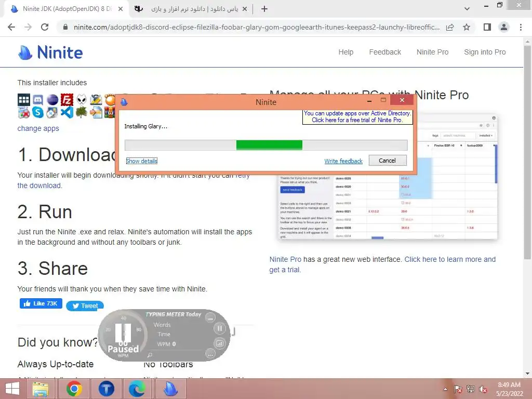This screenshot has width=532, height=399.
Task: Open Chrome three-dot menu
Action: (x=521, y=27)
